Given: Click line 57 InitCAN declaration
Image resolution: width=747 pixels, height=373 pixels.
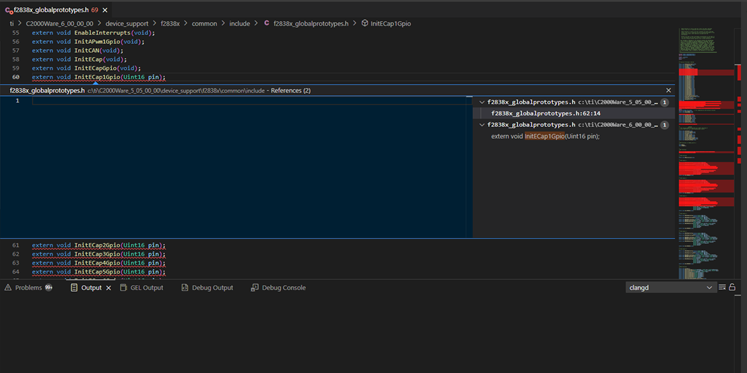Looking at the screenshot, I should tap(78, 50).
